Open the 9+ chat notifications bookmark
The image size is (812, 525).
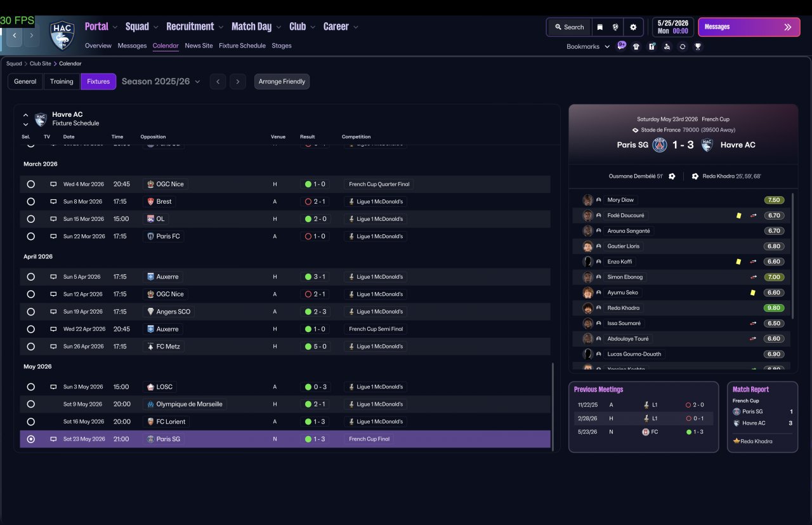[x=622, y=46]
